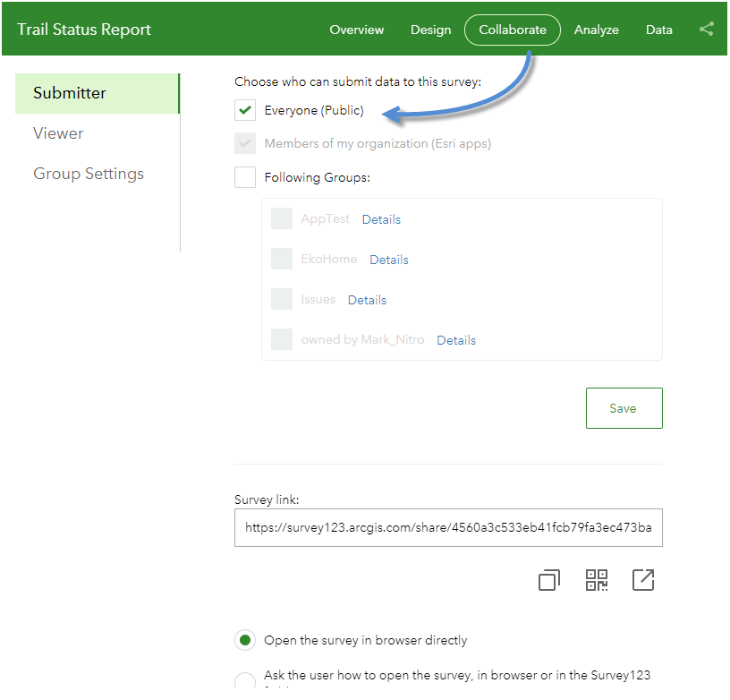The width and height of the screenshot is (730, 700).
Task: Open Details link for owned by Mark_Nitro
Action: click(x=456, y=340)
